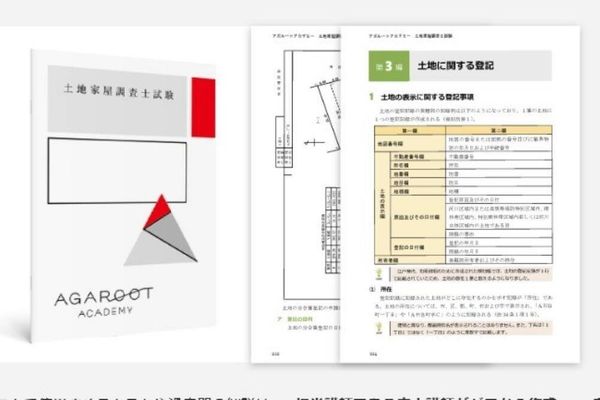Image resolution: width=600 pixels, height=400 pixels.
Task: Click the red and gray triangle graphic on the cover
Action: (x=161, y=230)
